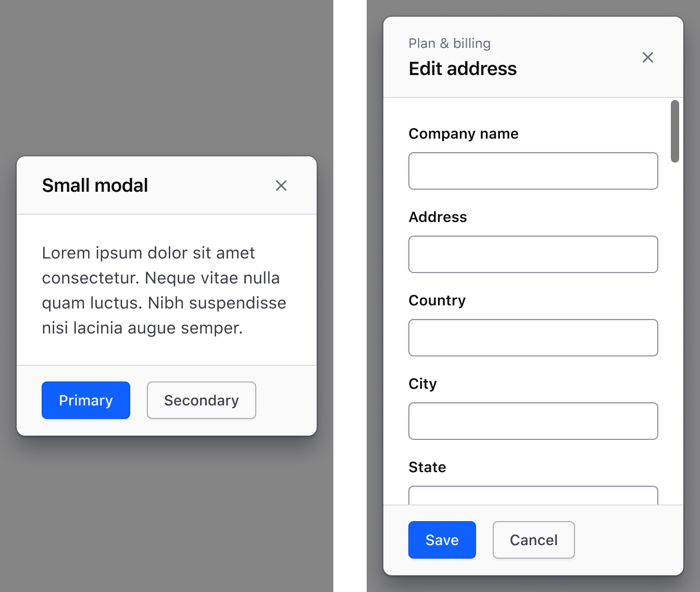Click the Country input field

(x=533, y=338)
